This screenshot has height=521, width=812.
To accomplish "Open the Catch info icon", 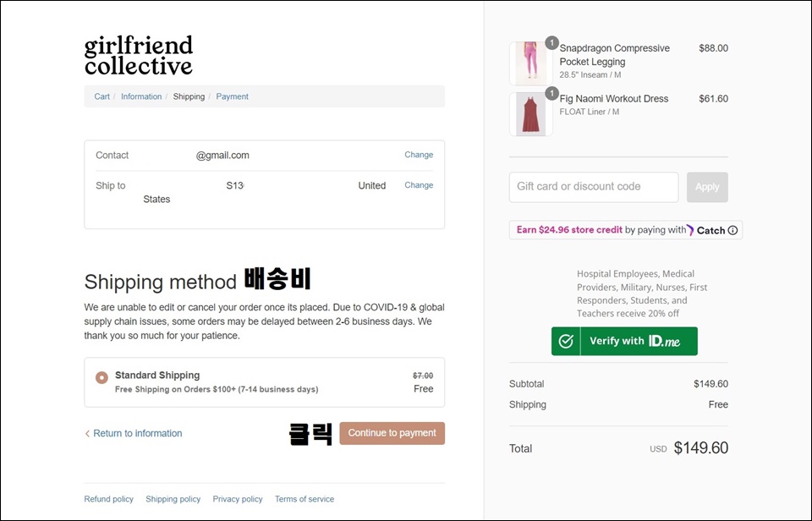I will pos(732,230).
